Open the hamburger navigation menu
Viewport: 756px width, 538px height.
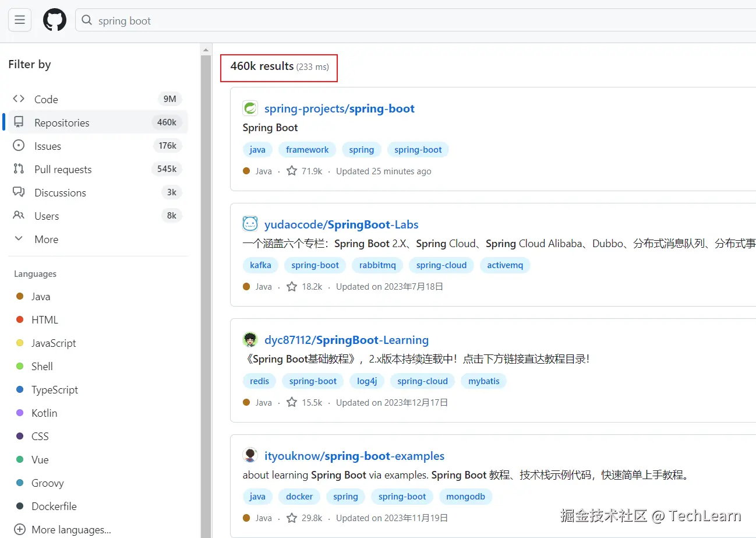[19, 20]
